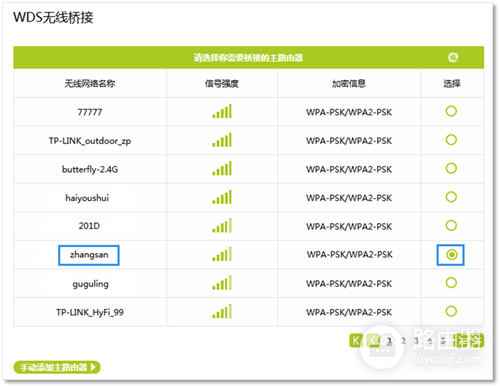Image resolution: width=500 pixels, height=387 pixels.
Task: Open page 2 of network list
Action: pos(403,341)
